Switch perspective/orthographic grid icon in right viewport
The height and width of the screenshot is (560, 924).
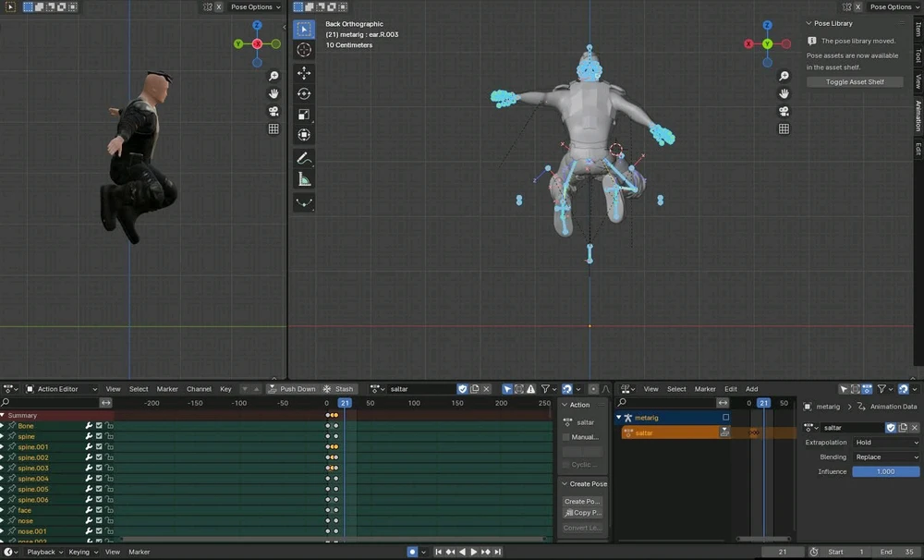pyautogui.click(x=784, y=128)
